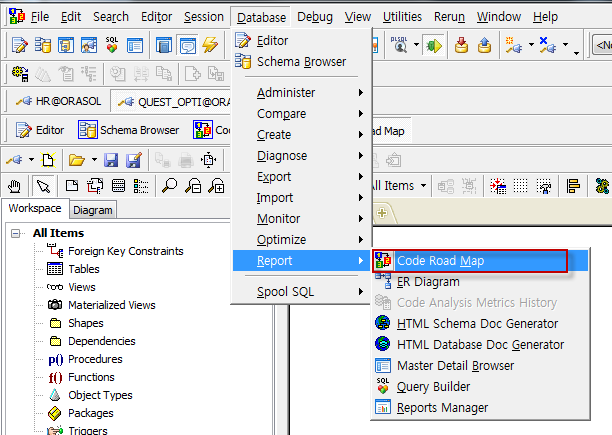612x435 pixels.
Task: Click the Editor icon in the main toolbar
Action: point(18,45)
